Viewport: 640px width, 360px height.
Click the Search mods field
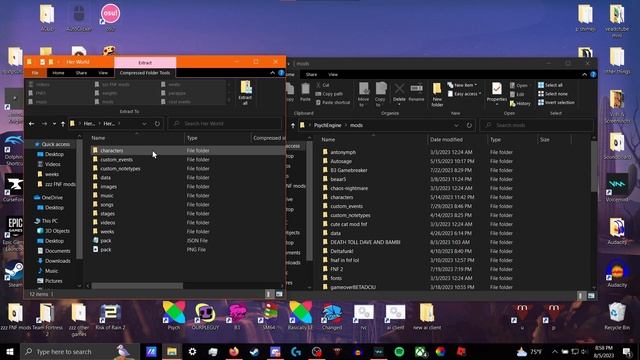pyautogui.click(x=536, y=125)
